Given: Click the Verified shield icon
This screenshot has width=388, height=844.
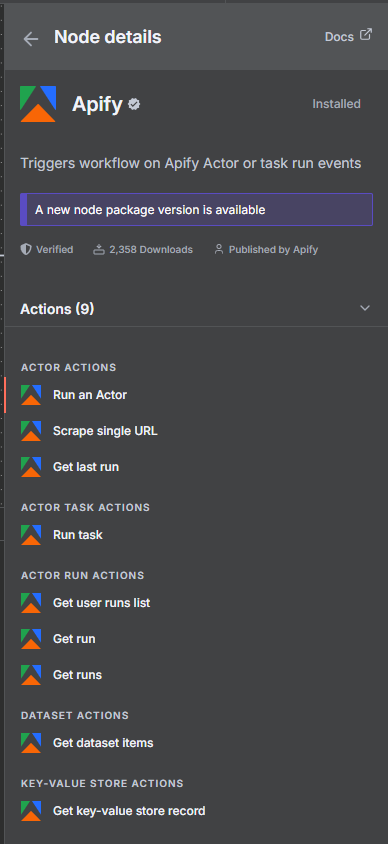Looking at the screenshot, I should (x=26, y=250).
